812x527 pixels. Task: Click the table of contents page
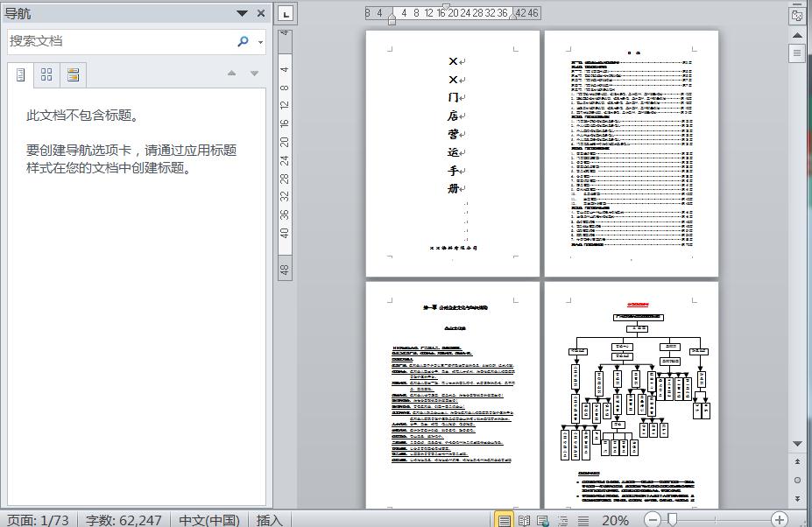click(632, 153)
